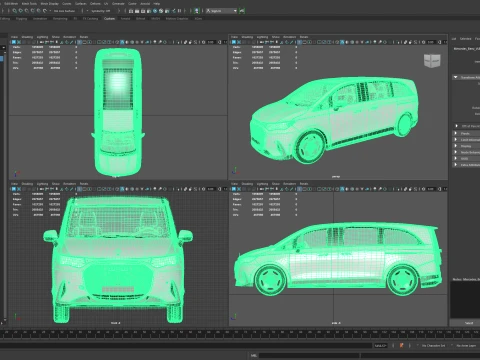Expand the Node Behavior section

click(456, 152)
